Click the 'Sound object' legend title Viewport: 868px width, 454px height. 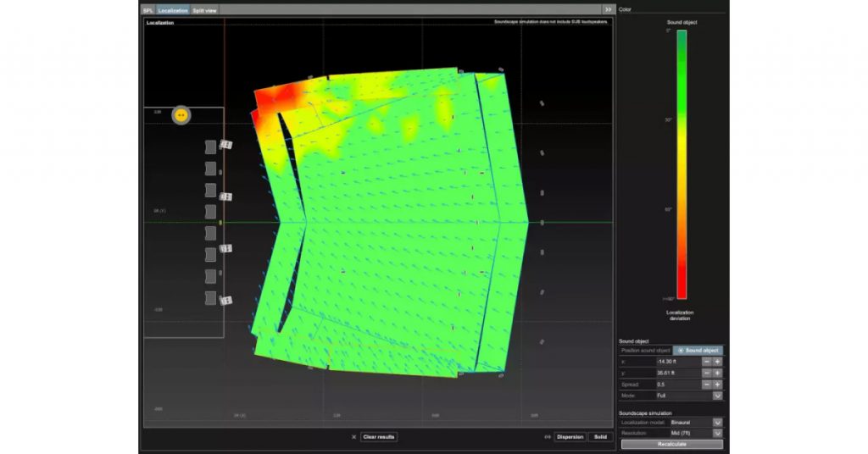pos(682,22)
